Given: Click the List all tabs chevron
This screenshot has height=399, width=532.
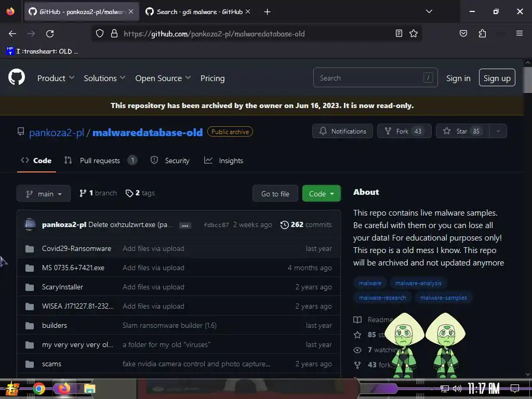Looking at the screenshot, I should [x=429, y=11].
